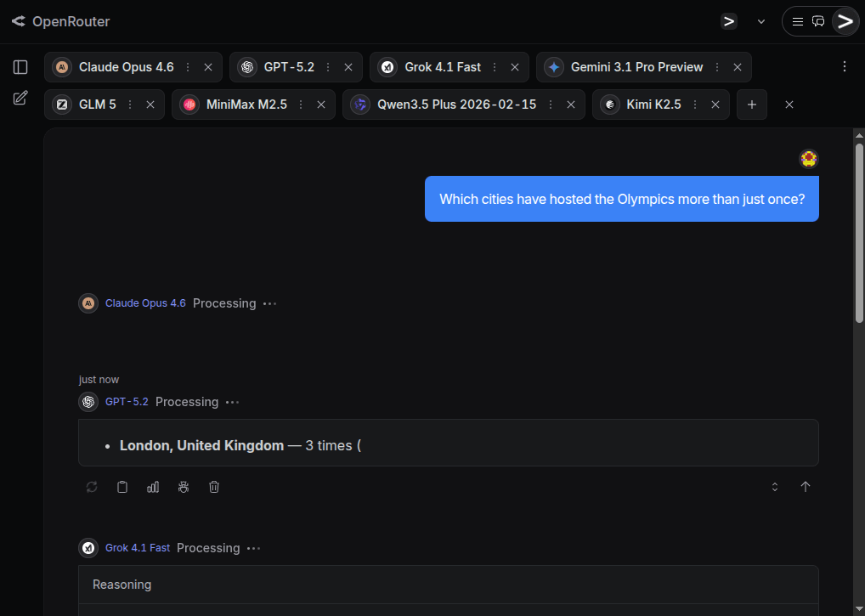Open the three-dot options for GLM 5

click(130, 105)
